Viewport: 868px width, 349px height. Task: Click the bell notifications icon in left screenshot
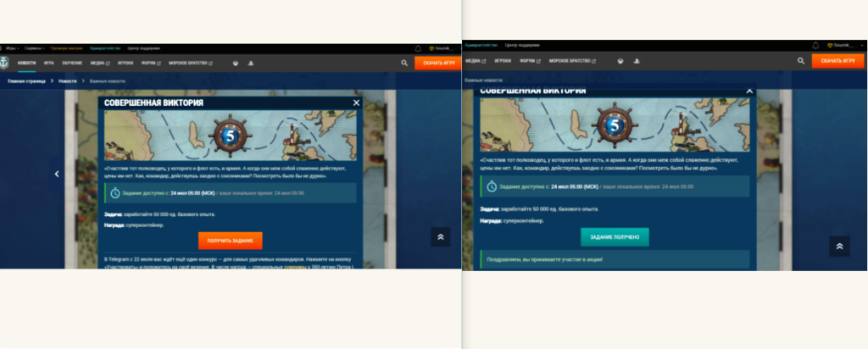click(x=418, y=48)
